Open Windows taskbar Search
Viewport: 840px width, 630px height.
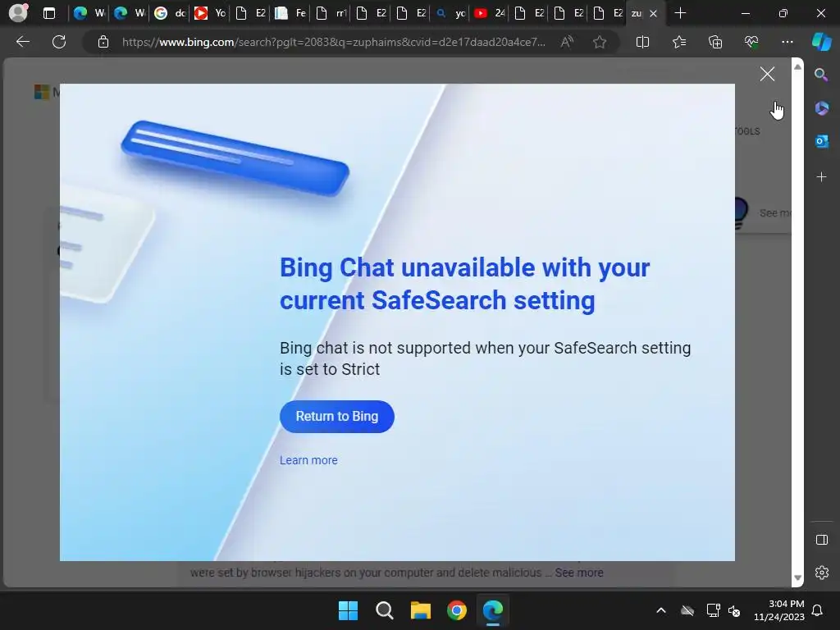(384, 610)
